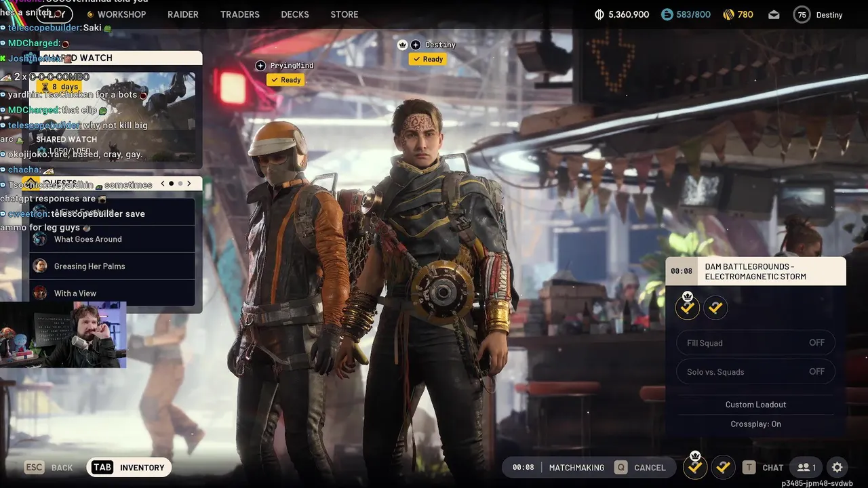Open the Shared Watch event thumbnail
This screenshot has height=488, width=868.
click(x=112, y=117)
